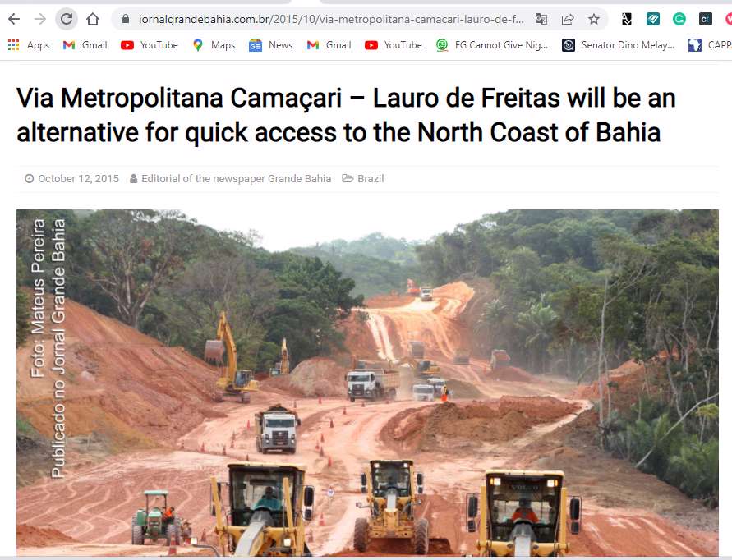
Task: Open FG Cannot Give Nig... bookmark
Action: [492, 45]
